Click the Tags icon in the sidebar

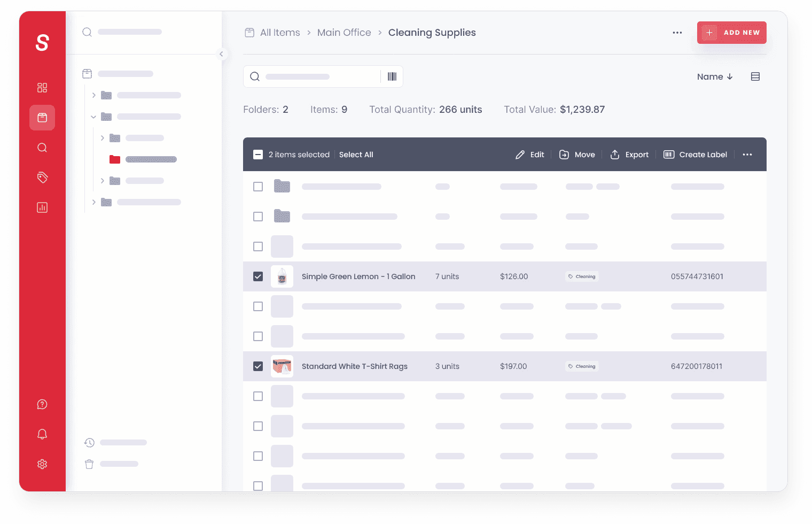pyautogui.click(x=42, y=178)
